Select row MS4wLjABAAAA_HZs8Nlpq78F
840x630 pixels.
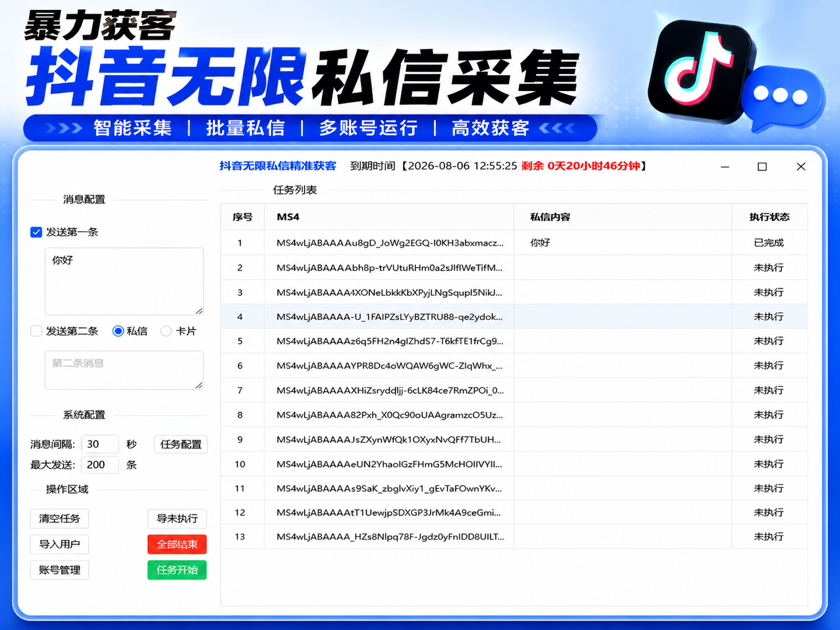click(x=514, y=537)
